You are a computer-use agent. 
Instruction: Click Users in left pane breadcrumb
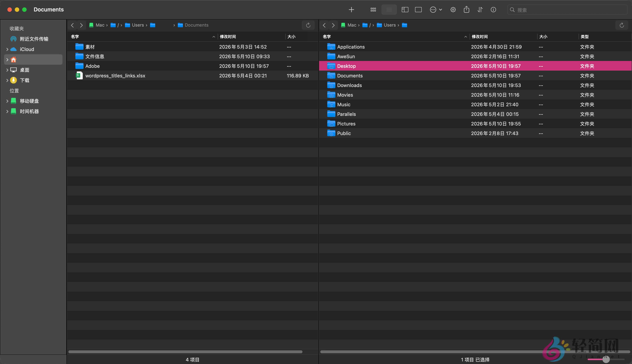pyautogui.click(x=135, y=25)
